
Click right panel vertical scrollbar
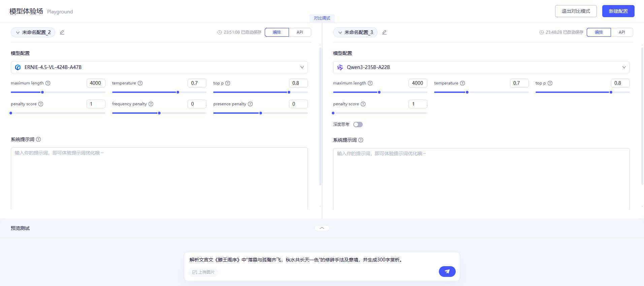(642, 116)
